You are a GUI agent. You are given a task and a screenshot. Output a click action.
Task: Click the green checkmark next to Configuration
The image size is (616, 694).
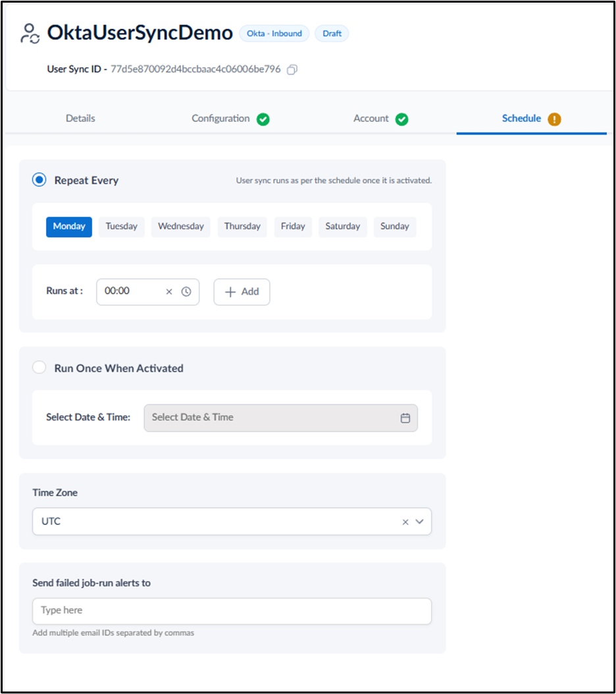tap(263, 119)
